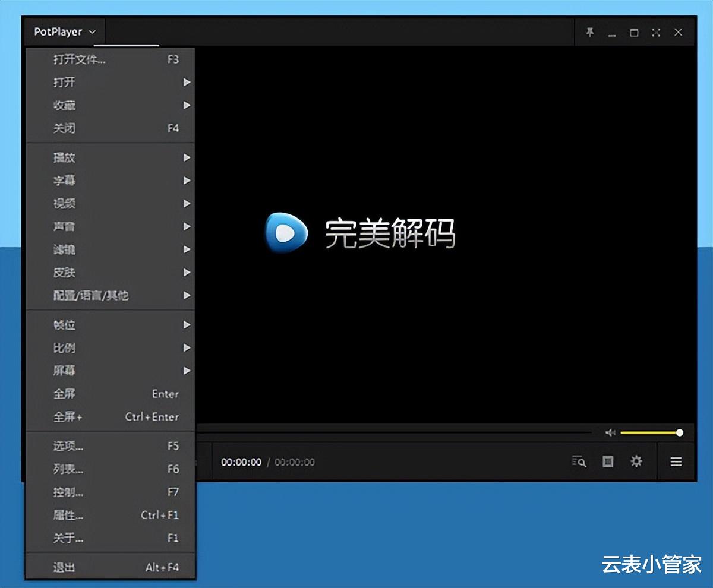The width and height of the screenshot is (713, 588).
Task: Mute sound with the speaker icon
Action: point(610,432)
